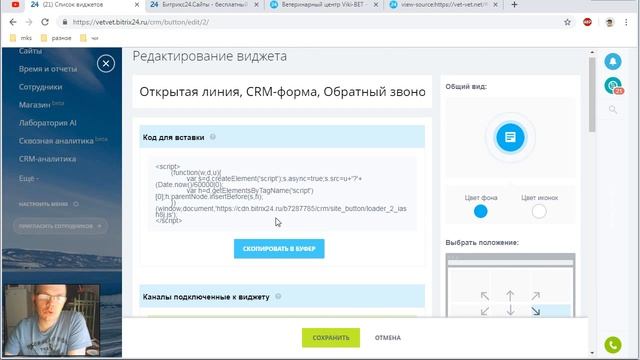Screen dimensions: 640x360
Task: Click the vertical scrollbar thumb
Action: click(x=592, y=95)
